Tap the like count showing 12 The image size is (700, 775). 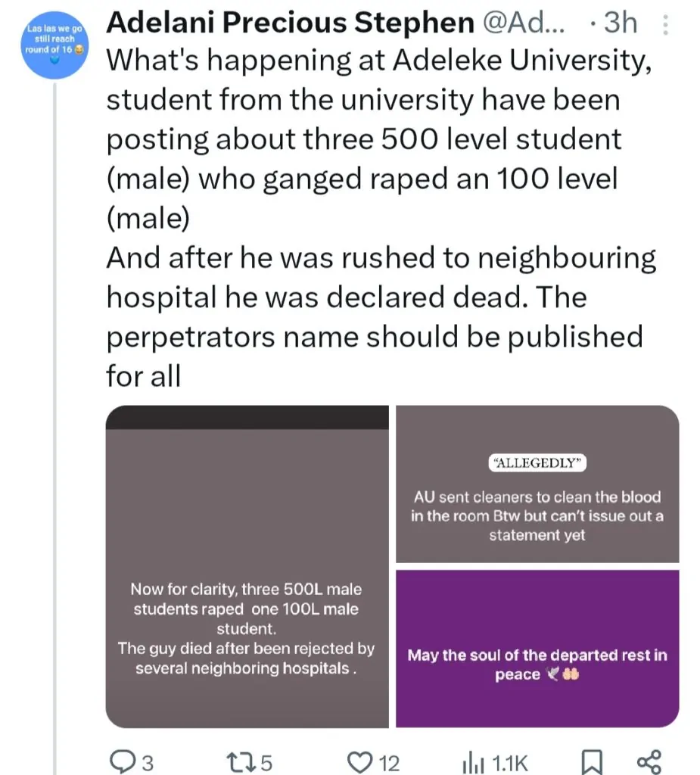click(x=389, y=763)
